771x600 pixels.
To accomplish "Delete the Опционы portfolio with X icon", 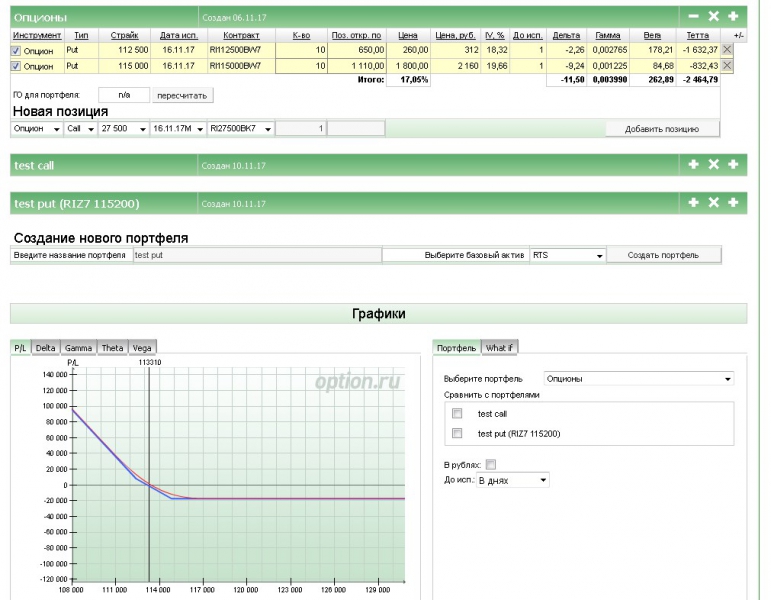I will coord(713,16).
